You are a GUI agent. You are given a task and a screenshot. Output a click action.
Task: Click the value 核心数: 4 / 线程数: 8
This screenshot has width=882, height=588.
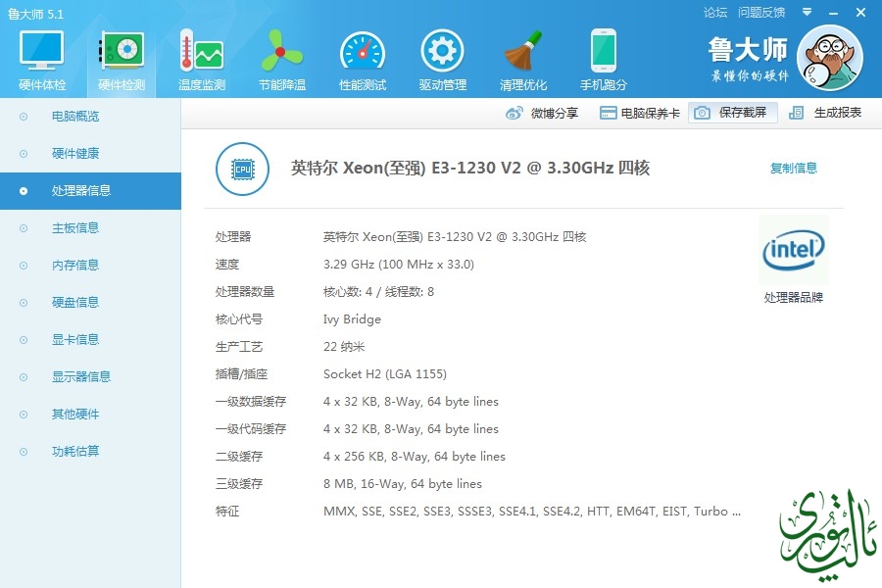(378, 292)
